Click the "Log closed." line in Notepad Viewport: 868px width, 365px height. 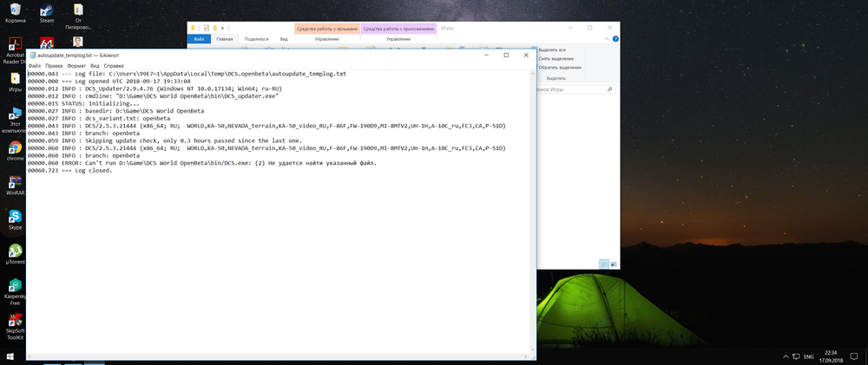click(70, 171)
